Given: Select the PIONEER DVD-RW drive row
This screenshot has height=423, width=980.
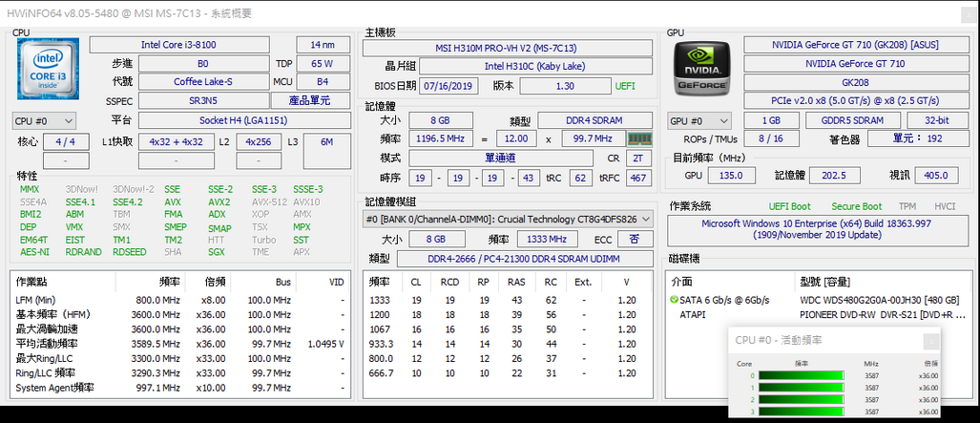Looking at the screenshot, I should (820, 315).
